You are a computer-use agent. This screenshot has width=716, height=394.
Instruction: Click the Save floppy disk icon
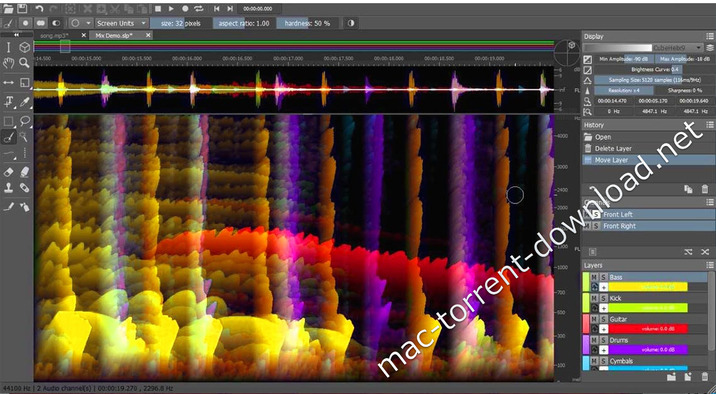tap(21, 8)
